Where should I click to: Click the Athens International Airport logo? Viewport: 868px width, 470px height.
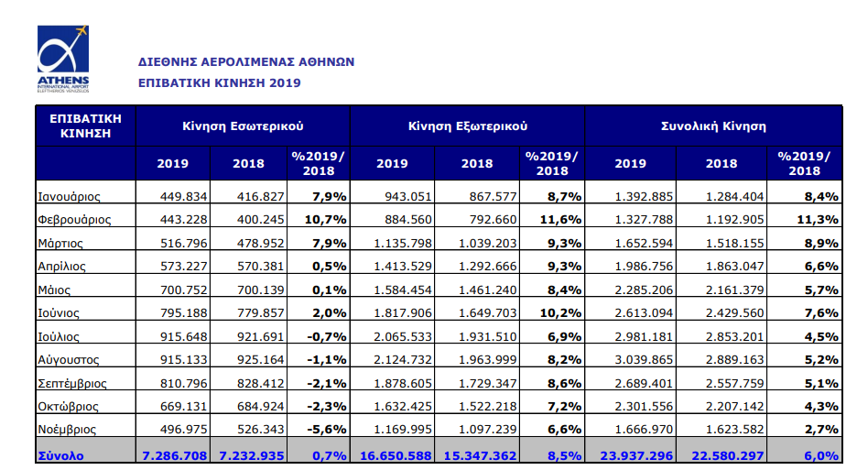tap(63, 59)
